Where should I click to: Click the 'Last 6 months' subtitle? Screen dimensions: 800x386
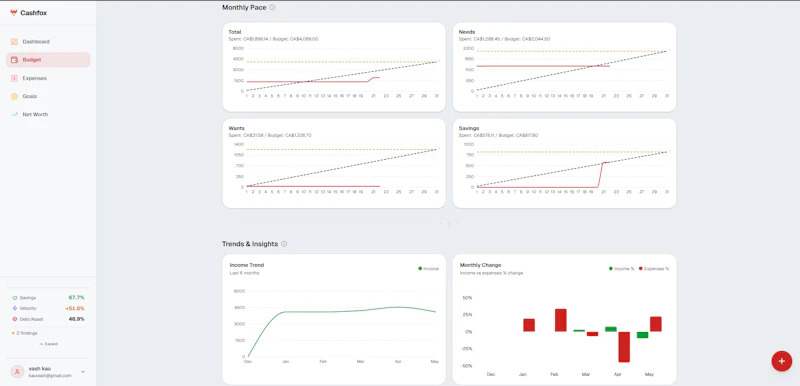click(244, 273)
